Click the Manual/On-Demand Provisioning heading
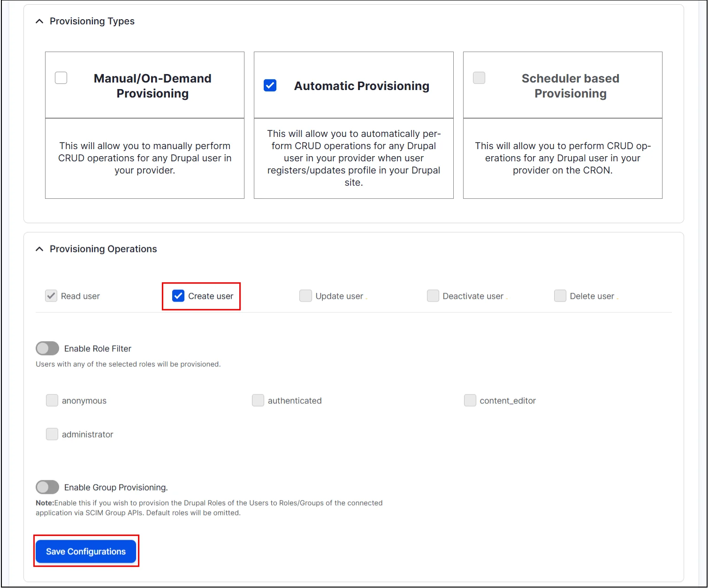Viewport: 709px width, 588px height. pos(152,86)
